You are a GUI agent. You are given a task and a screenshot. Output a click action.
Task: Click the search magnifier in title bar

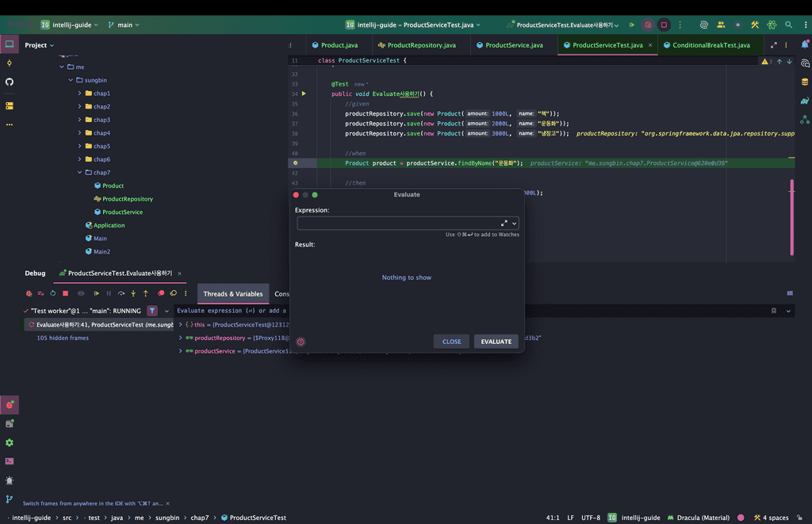point(788,25)
